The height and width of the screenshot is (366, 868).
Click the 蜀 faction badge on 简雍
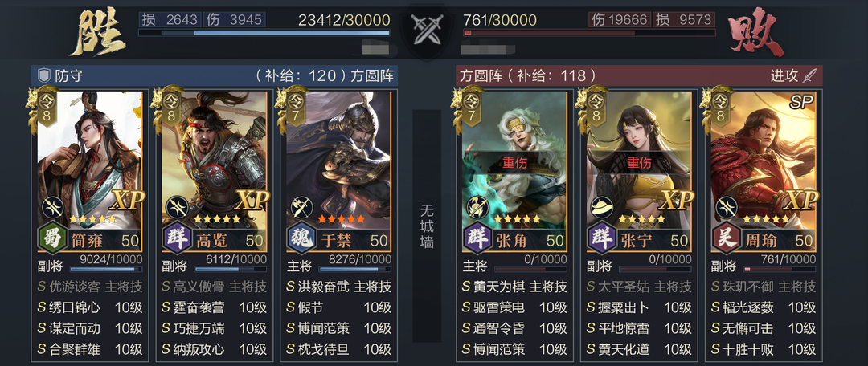point(52,239)
